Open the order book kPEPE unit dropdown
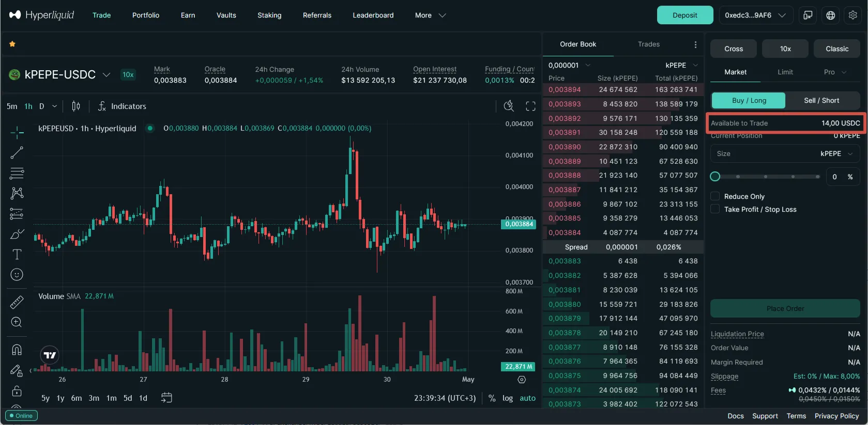868x425 pixels. (x=681, y=65)
